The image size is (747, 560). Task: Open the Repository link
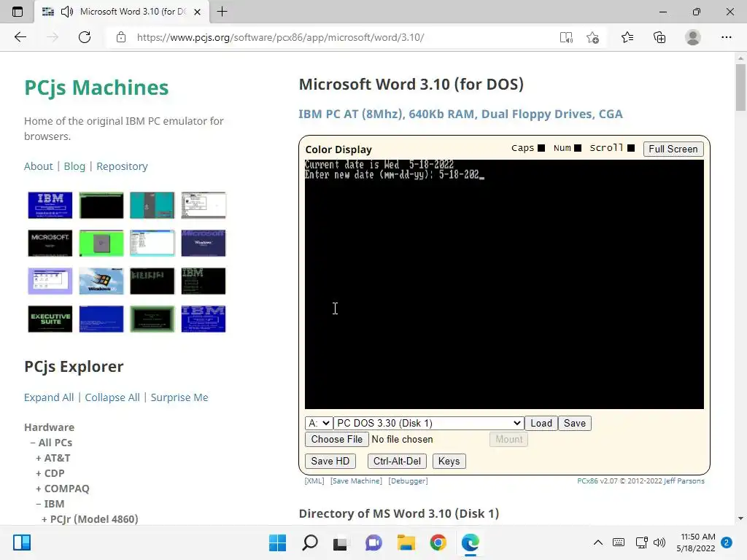122,166
